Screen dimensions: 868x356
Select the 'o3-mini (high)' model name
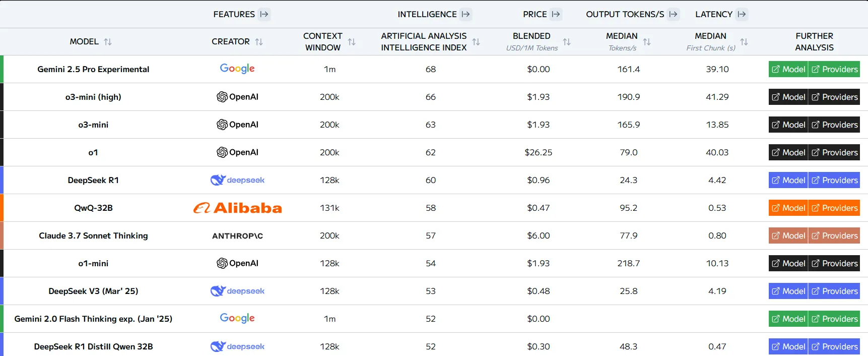[x=93, y=97]
